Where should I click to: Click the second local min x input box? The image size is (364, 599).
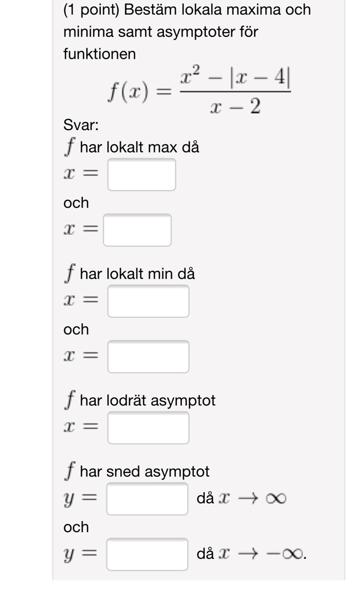(148, 356)
